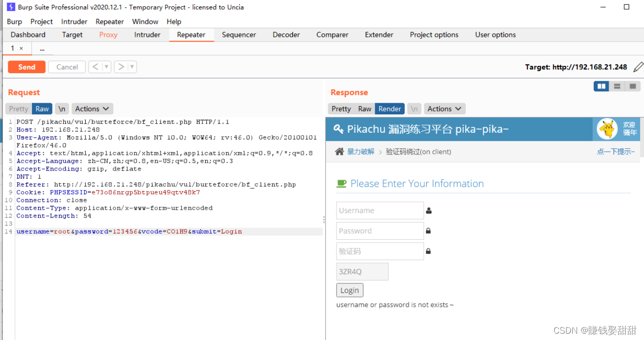Select side-by-side layout icon
Viewport: 644px width, 340px height.
coord(601,86)
